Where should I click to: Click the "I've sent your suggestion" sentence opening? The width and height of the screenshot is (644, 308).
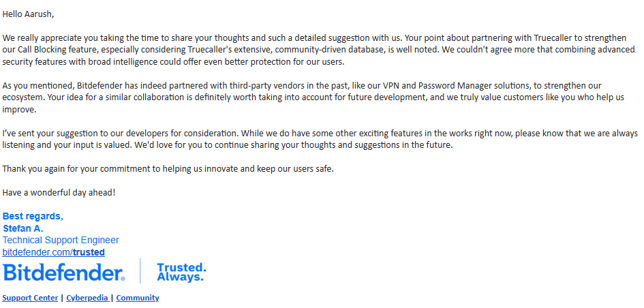(53, 134)
